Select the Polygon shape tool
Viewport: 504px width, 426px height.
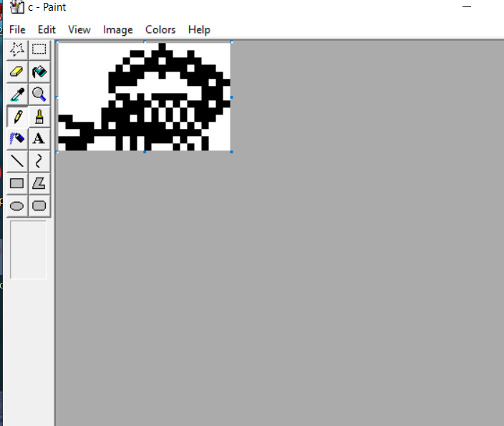coord(39,183)
